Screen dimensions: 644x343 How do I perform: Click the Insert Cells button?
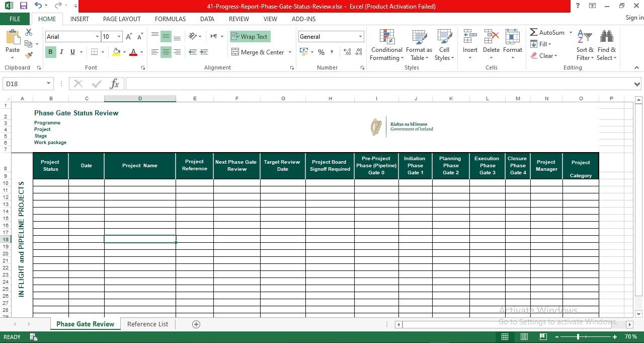[469, 40]
